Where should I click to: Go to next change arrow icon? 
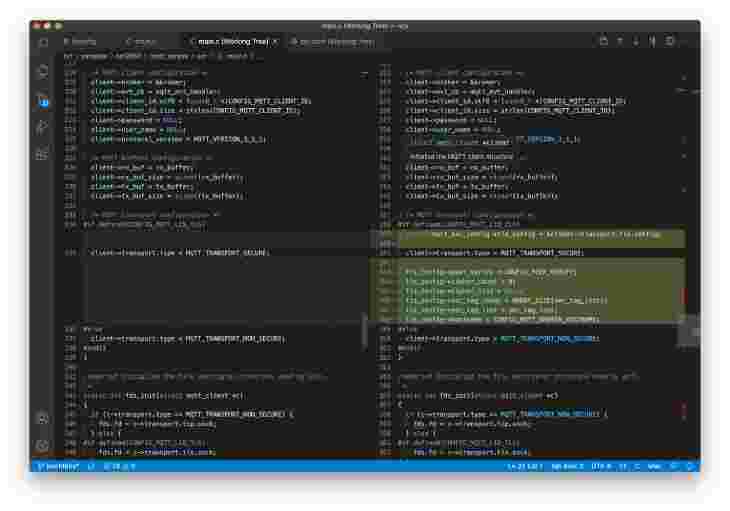click(x=636, y=41)
